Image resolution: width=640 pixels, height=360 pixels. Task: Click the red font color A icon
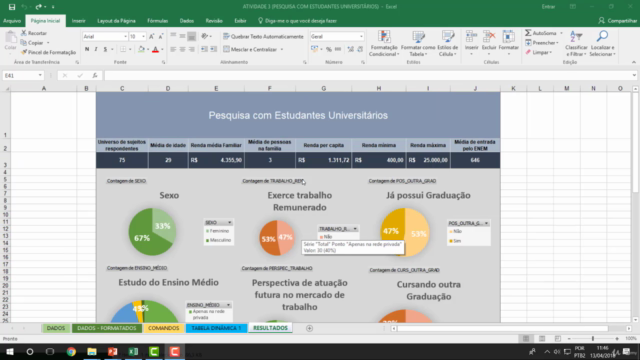point(155,49)
